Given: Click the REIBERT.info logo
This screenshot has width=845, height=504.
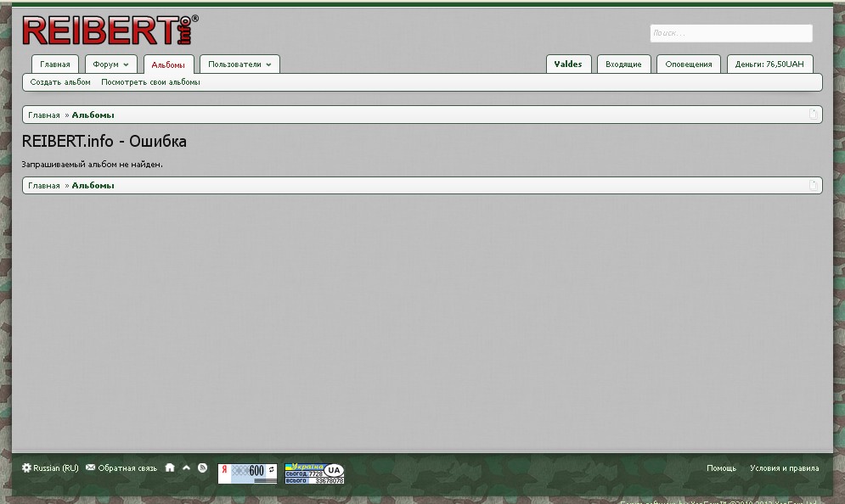Looking at the screenshot, I should (110, 31).
